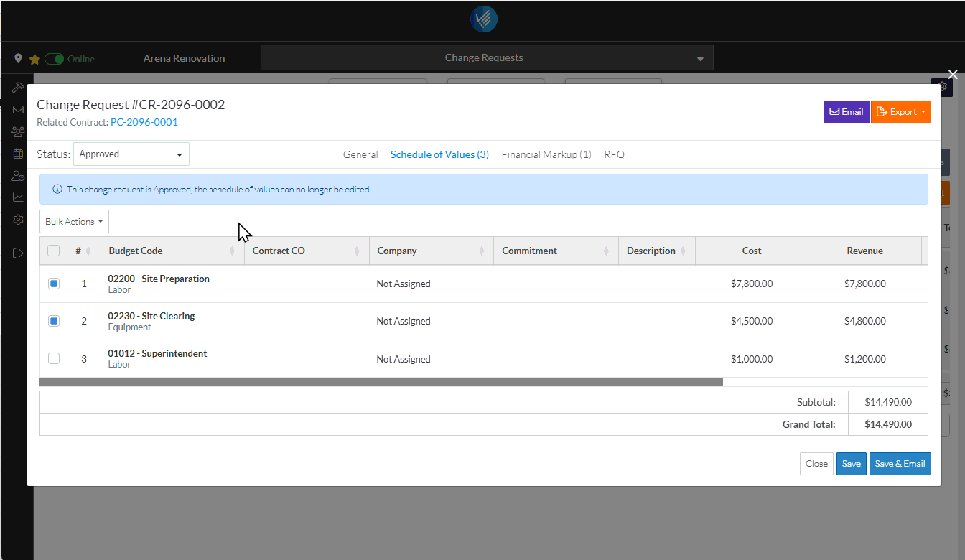Open the orange Export dropdown
This screenshot has height=560, width=965.
[901, 112]
